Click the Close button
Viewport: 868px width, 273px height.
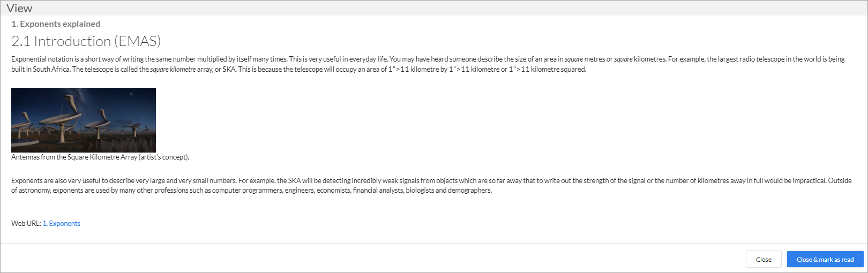click(764, 259)
